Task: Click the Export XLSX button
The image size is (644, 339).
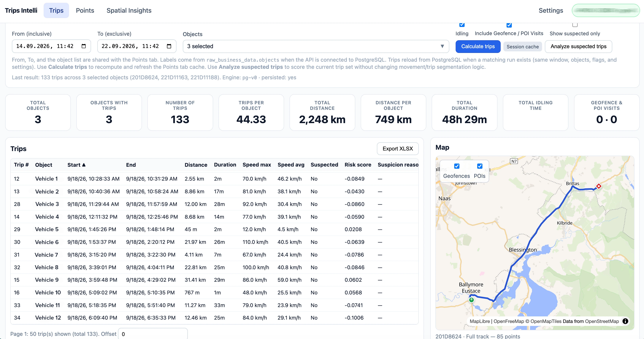Action: [x=398, y=149]
